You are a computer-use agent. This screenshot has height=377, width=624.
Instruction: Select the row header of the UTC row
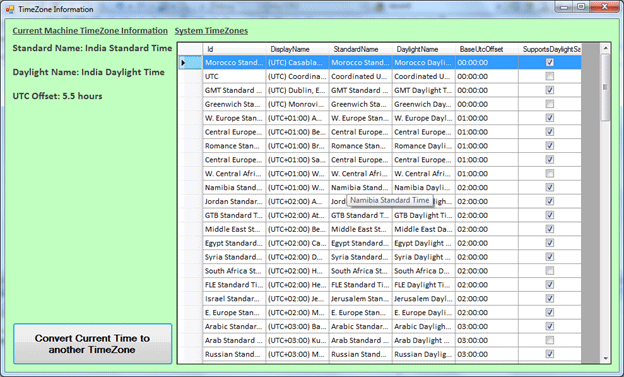coord(190,76)
